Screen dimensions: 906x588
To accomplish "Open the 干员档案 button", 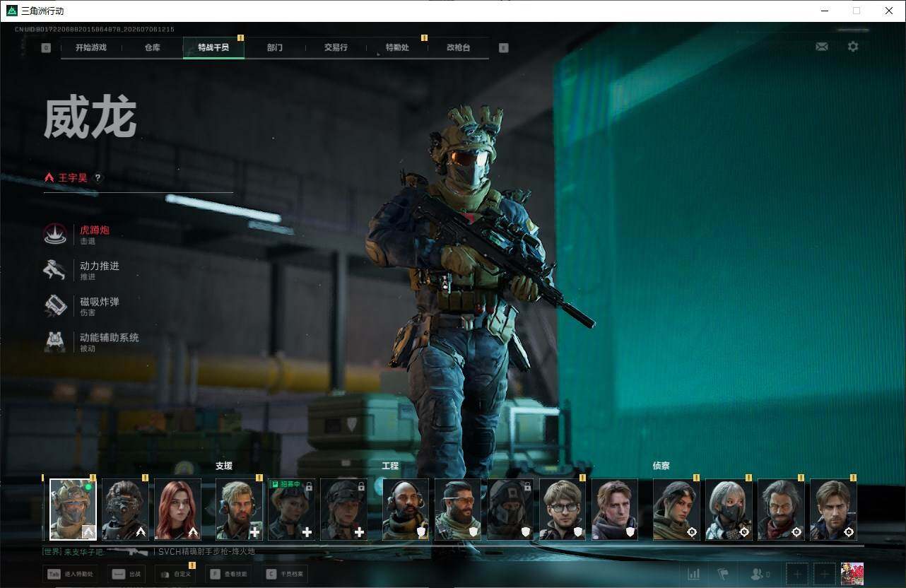I will click(x=285, y=574).
